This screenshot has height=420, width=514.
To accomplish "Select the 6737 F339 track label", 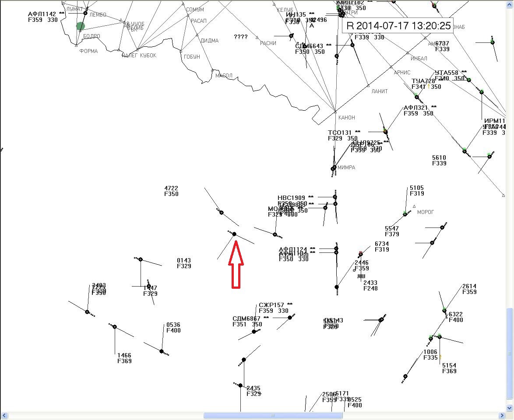I will coord(442,46).
